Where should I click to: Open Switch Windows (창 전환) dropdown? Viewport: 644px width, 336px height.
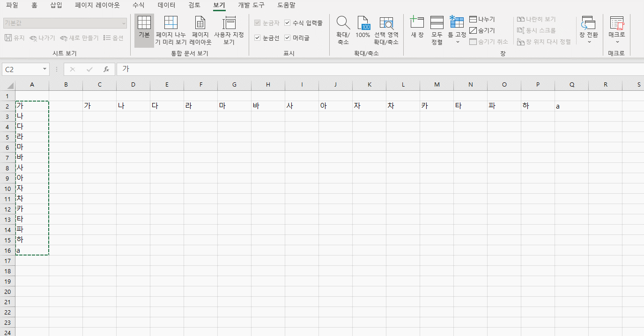[589, 30]
